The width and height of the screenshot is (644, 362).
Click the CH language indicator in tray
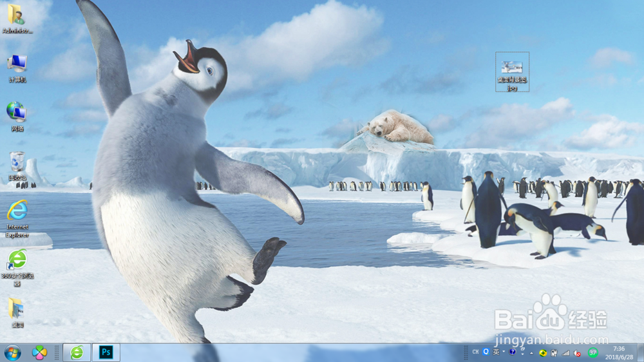pyautogui.click(x=475, y=352)
